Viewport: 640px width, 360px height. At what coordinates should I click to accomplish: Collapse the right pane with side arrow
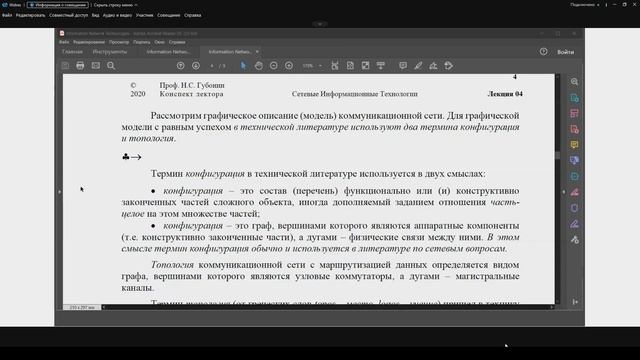coord(564,191)
